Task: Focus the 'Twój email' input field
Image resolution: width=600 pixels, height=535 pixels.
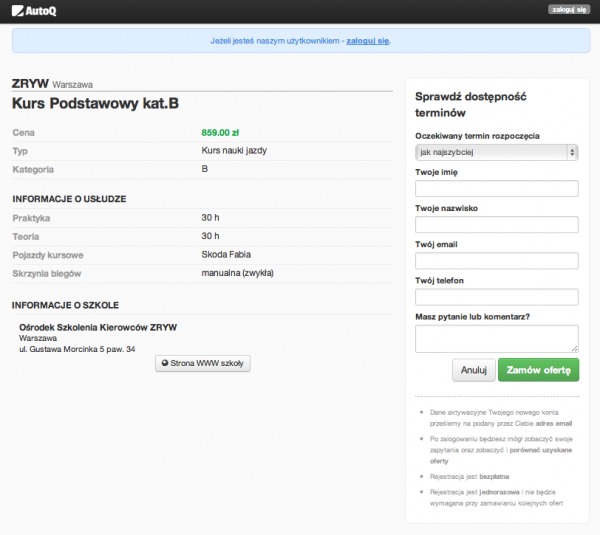Action: pyautogui.click(x=496, y=261)
